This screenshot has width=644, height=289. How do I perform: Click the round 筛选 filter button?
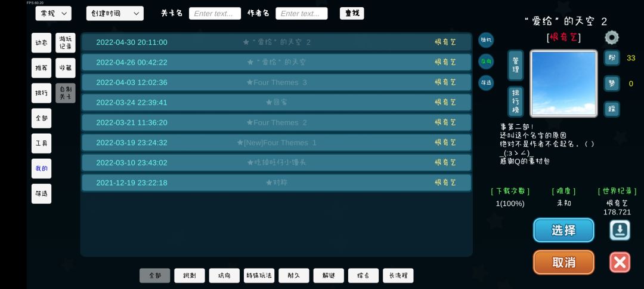486,82
